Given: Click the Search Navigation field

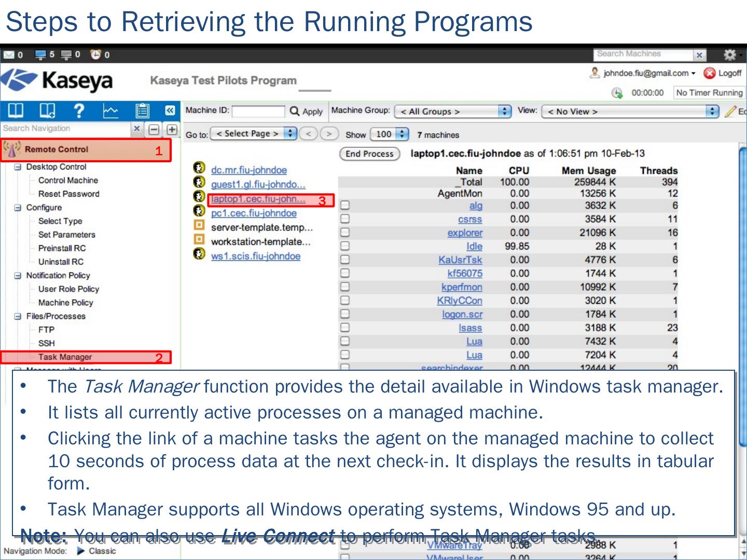Looking at the screenshot, I should 66,129.
